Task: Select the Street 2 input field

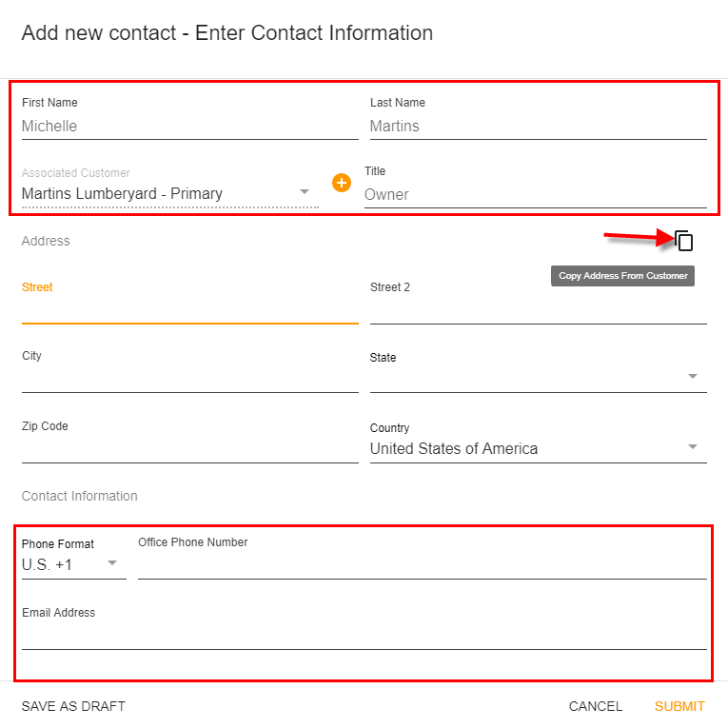Action: [x=538, y=309]
